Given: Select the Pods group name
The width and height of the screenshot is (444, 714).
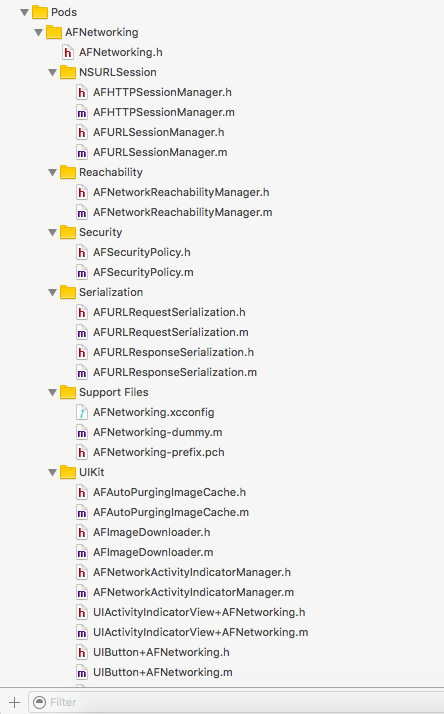Looking at the screenshot, I should pos(64,12).
